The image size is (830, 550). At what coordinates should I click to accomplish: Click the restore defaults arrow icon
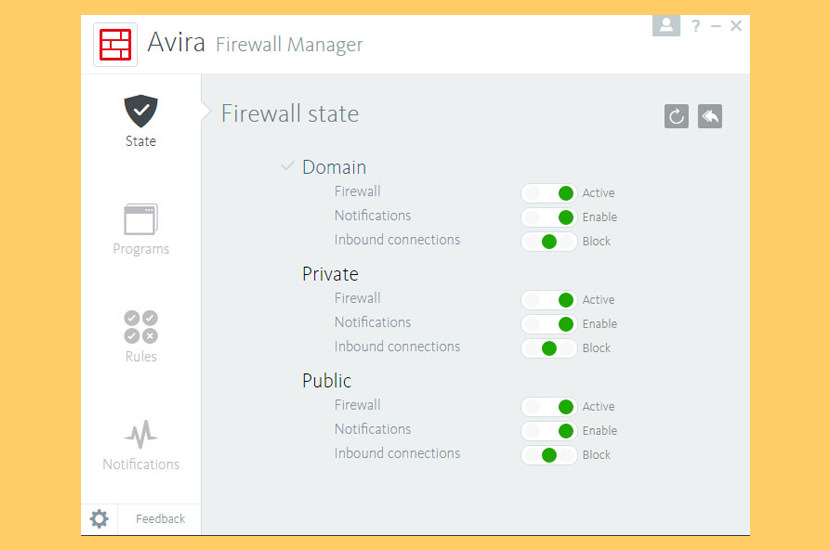(710, 117)
